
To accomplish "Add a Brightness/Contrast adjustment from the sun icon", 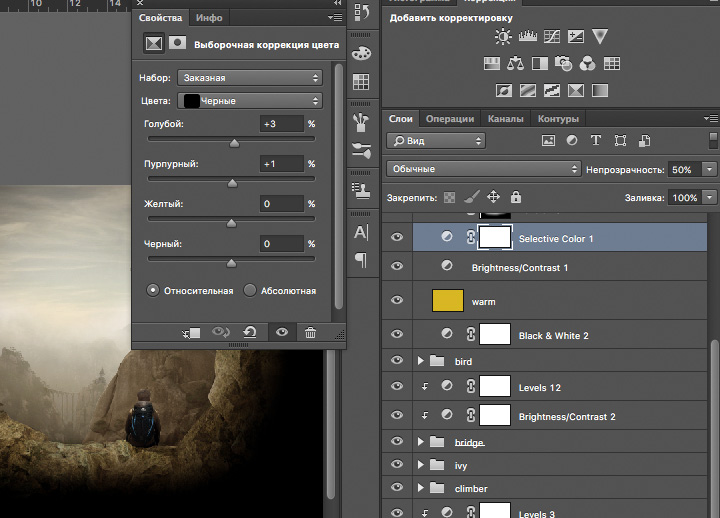I will 503,36.
